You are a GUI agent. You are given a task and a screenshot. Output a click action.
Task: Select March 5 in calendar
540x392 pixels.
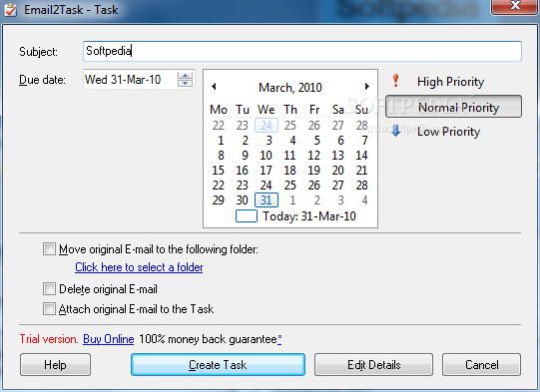coord(316,141)
